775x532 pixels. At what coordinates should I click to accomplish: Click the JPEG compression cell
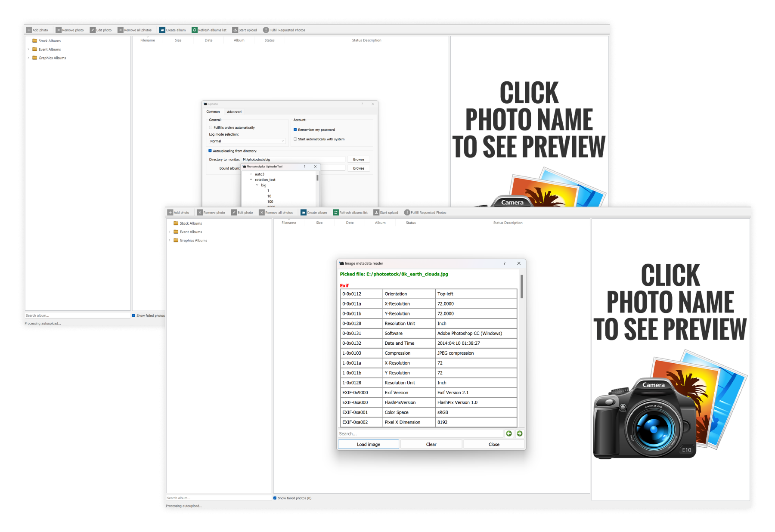[x=476, y=353]
